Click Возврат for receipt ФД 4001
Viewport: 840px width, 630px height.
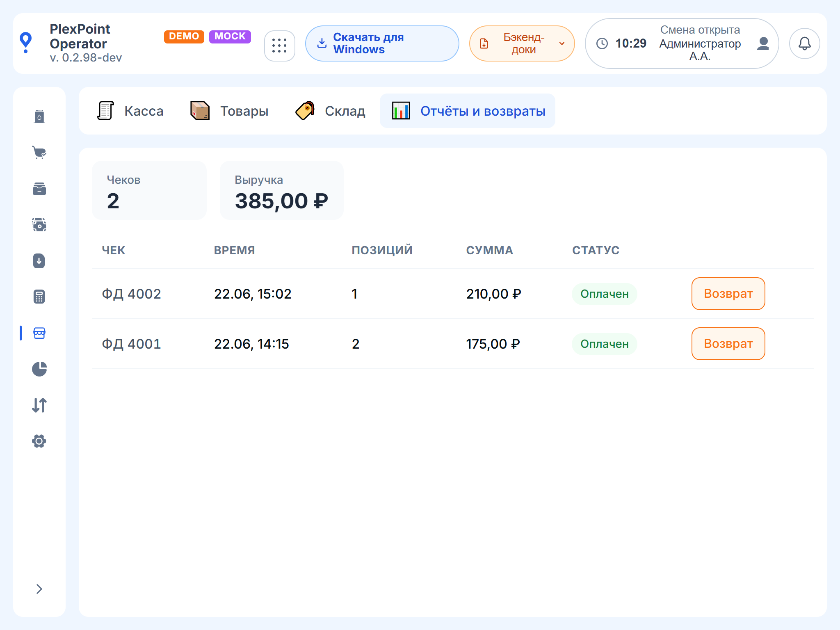728,344
